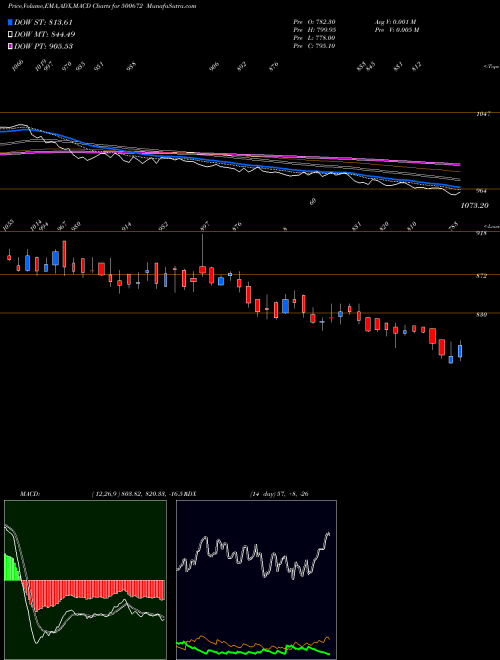Click the Pre L: 778.00 low value
This screenshot has height=660, width=500.
314,38
